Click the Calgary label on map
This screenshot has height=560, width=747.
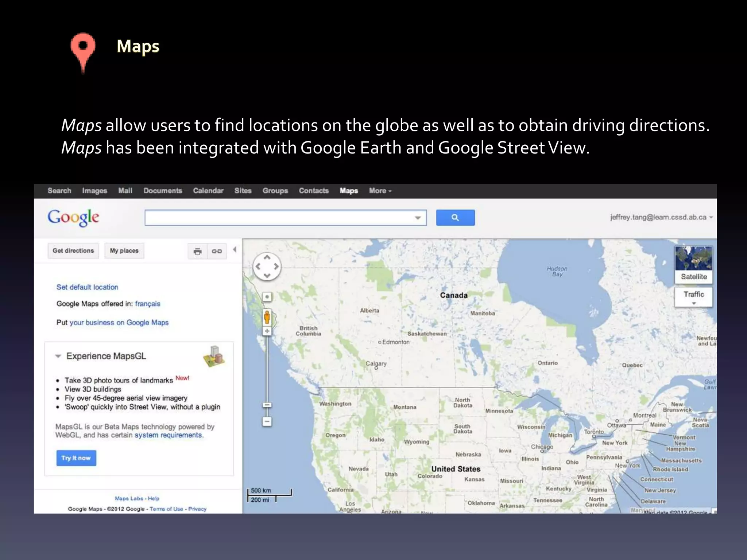[376, 363]
